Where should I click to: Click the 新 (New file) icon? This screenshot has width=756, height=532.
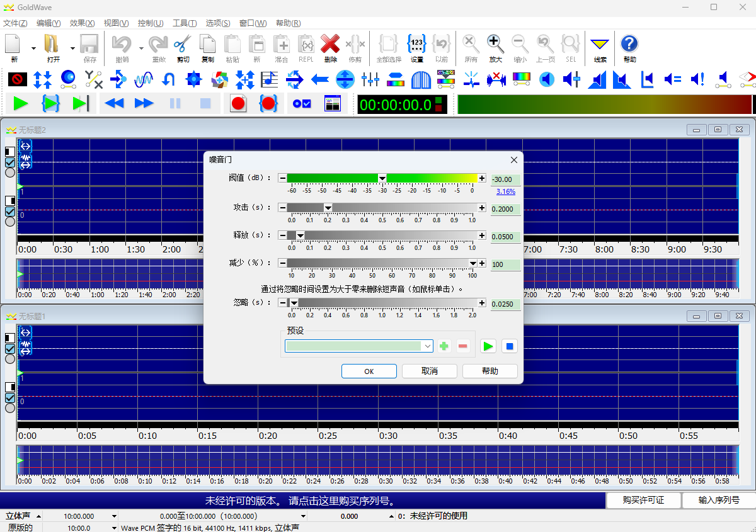click(14, 45)
